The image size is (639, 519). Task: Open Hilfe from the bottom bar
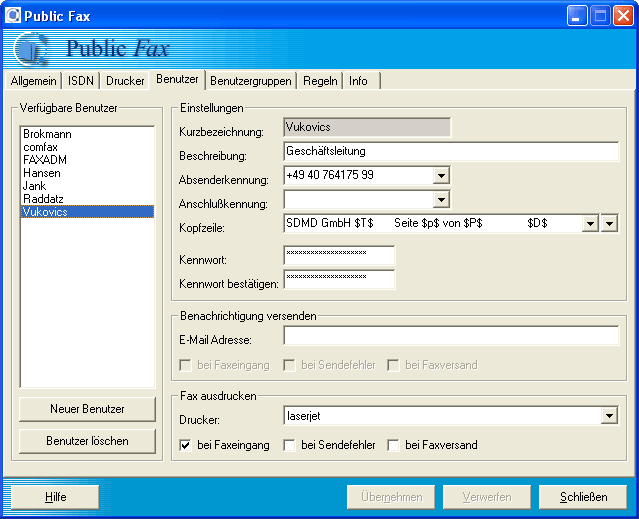55,497
